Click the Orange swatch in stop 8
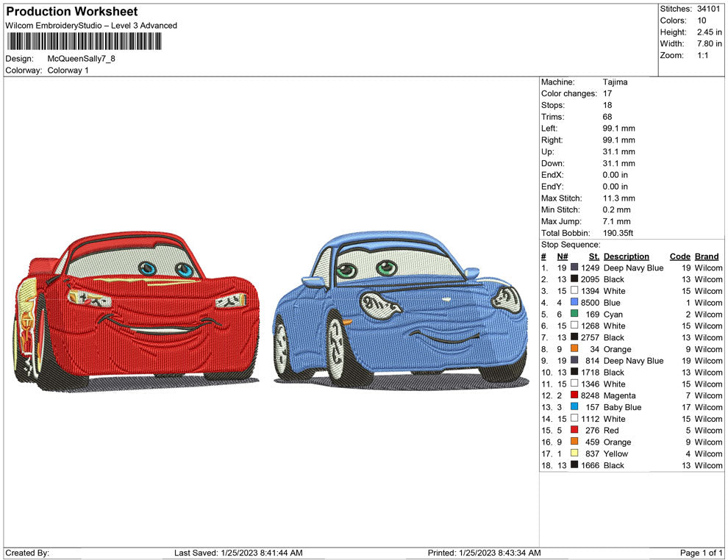 (x=574, y=349)
